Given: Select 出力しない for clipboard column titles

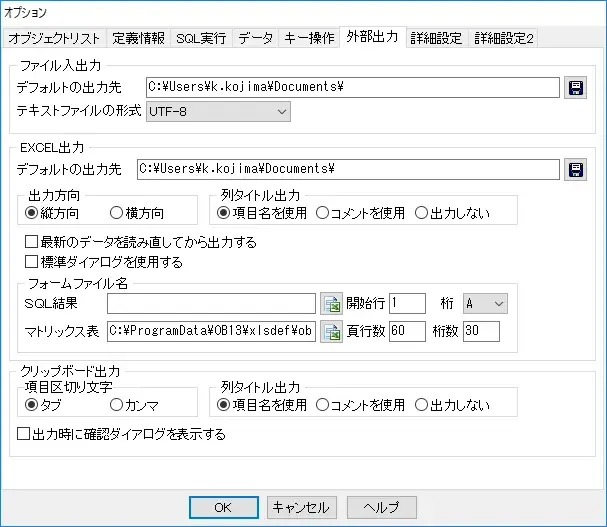Looking at the screenshot, I should [x=421, y=405].
